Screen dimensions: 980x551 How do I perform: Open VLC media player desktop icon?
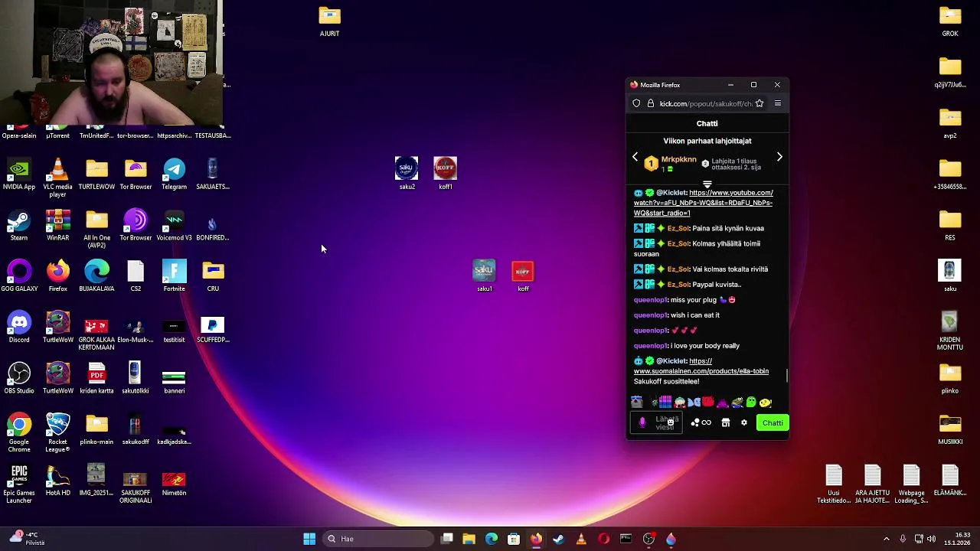[57, 178]
